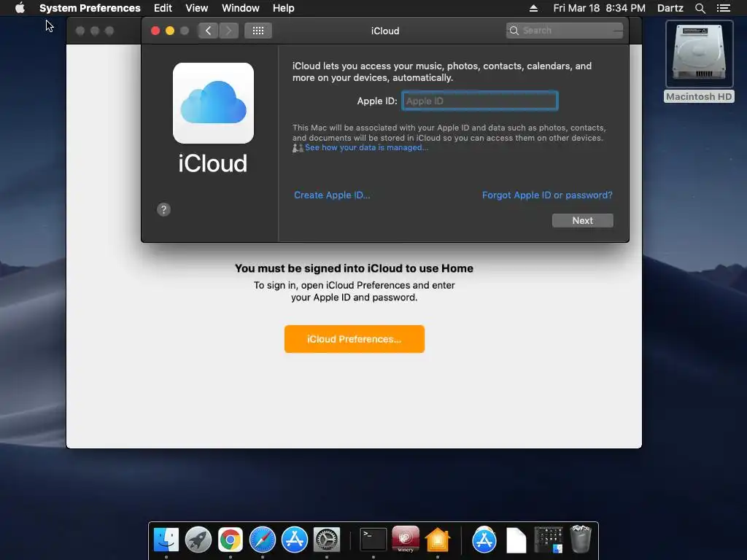Image resolution: width=747 pixels, height=560 pixels.
Task: Open Trash in the dock
Action: (x=580, y=539)
